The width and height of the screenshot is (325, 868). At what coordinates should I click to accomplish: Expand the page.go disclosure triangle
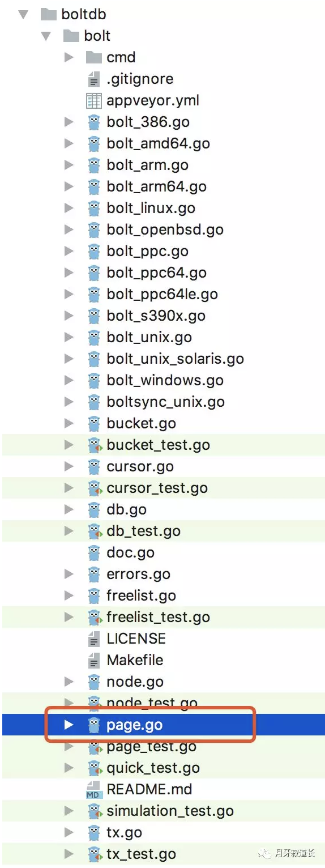(x=69, y=725)
